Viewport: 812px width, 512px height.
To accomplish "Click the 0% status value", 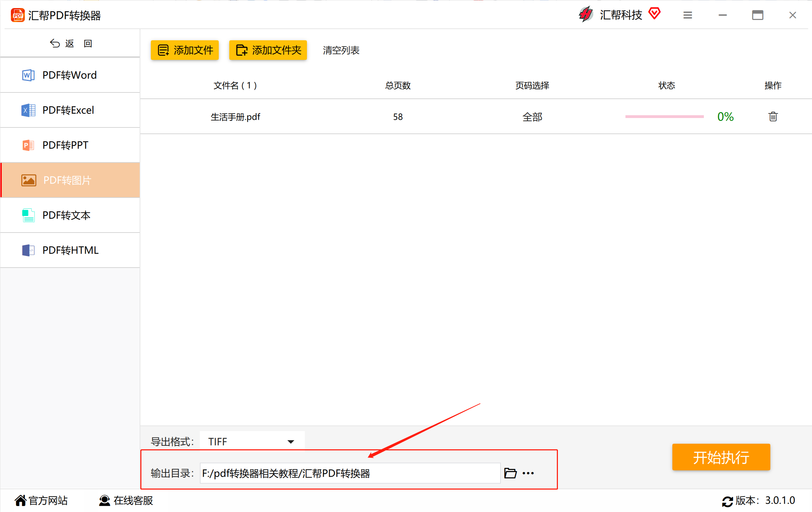I will [726, 117].
